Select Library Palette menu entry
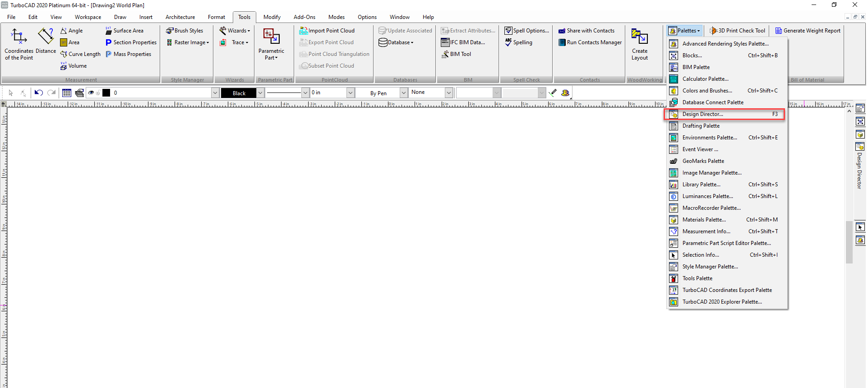This screenshot has width=868, height=388. (x=727, y=185)
